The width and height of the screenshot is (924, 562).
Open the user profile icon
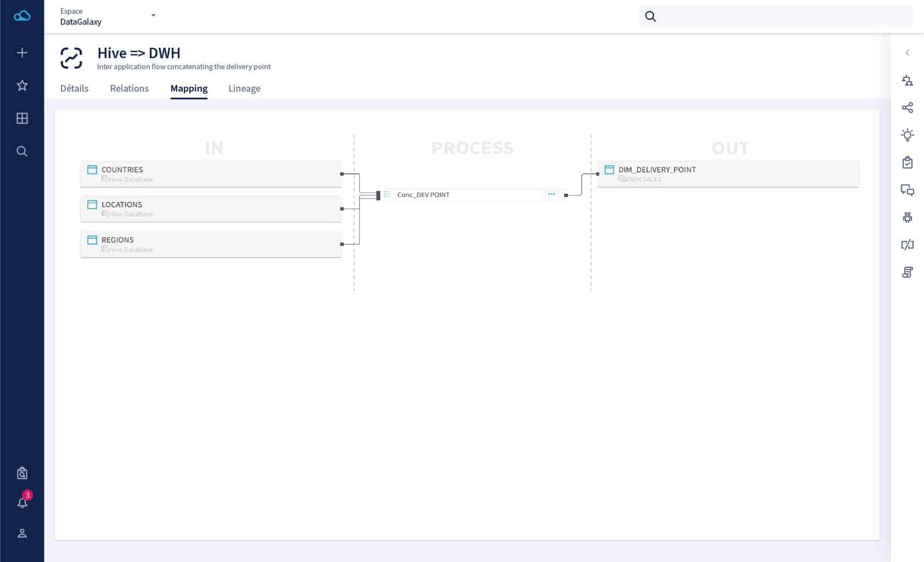tap(22, 533)
